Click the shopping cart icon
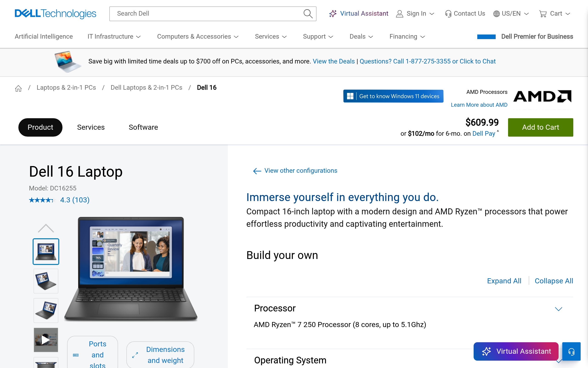Viewport: 588px width, 368px height. [543, 14]
